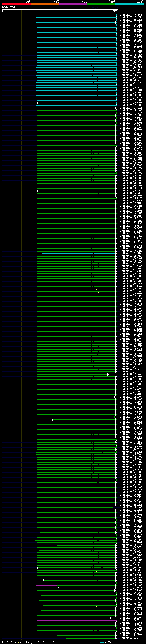
Task: Open hit UniRef100_Q2PES6
Action: point(131,17)
